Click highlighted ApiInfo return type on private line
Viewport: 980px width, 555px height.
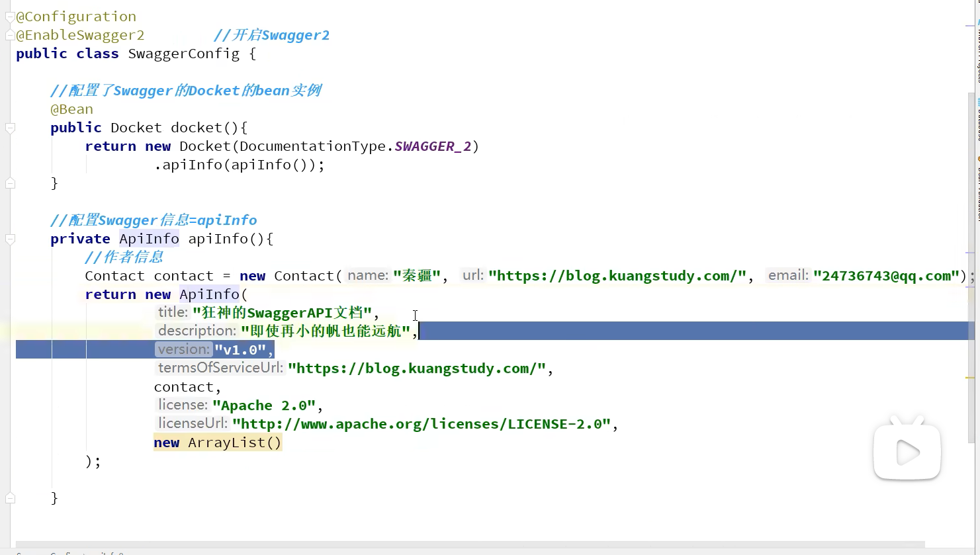click(149, 239)
